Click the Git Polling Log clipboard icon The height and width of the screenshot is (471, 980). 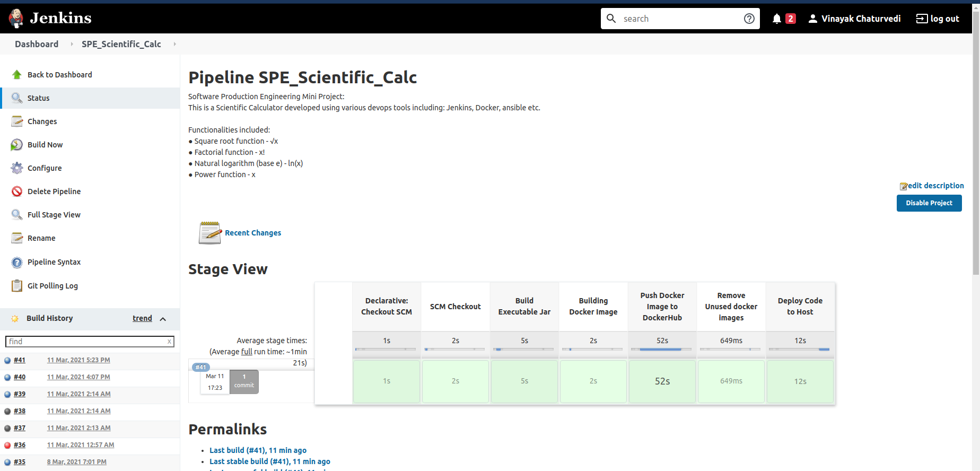[x=17, y=286]
